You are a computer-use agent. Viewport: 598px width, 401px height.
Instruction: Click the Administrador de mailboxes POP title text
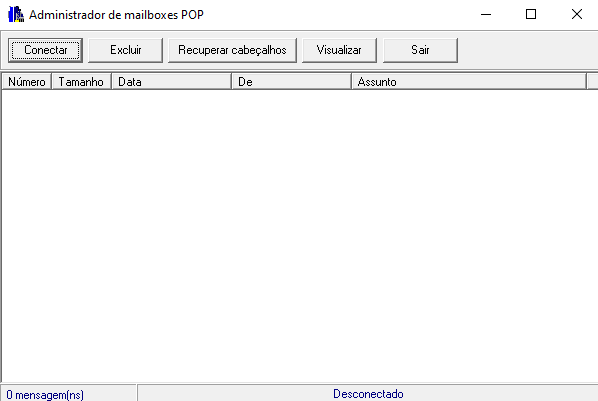coord(116,15)
